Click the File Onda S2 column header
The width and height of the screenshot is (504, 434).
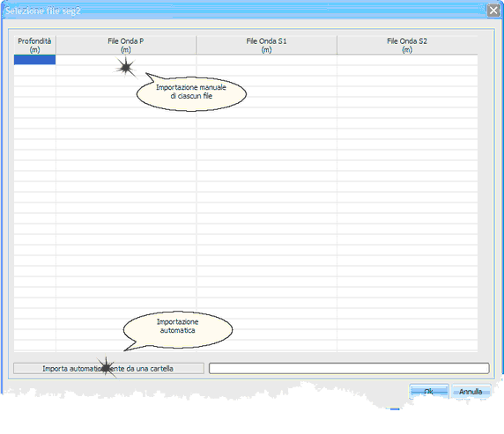pyautogui.click(x=407, y=45)
